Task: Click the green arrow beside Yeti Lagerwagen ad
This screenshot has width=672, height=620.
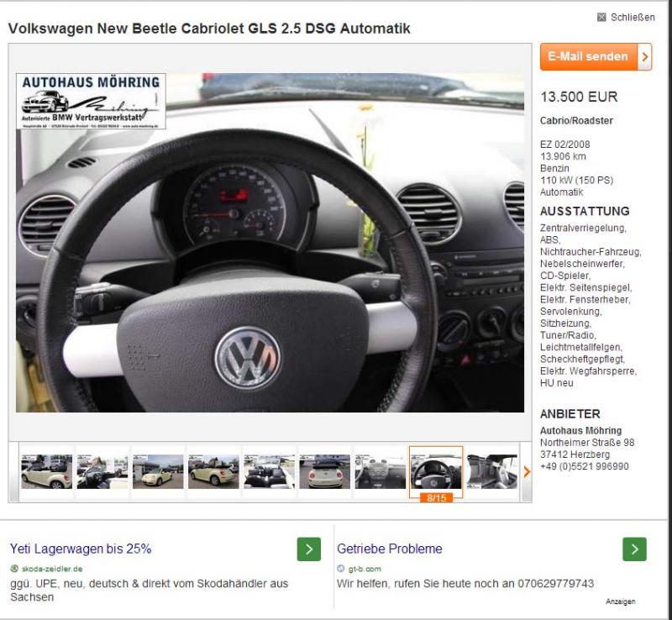Action: pos(309,549)
